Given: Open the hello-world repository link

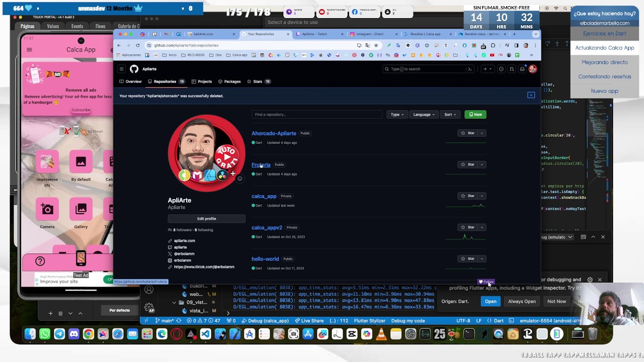Looking at the screenshot, I should 265,259.
